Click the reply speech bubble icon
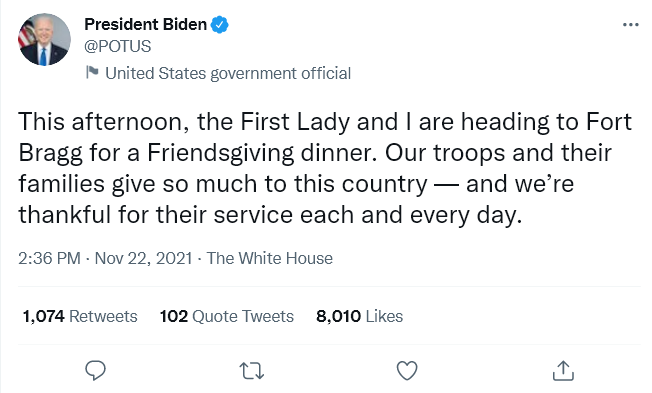Image resolution: width=652 pixels, height=393 pixels. pos(95,370)
